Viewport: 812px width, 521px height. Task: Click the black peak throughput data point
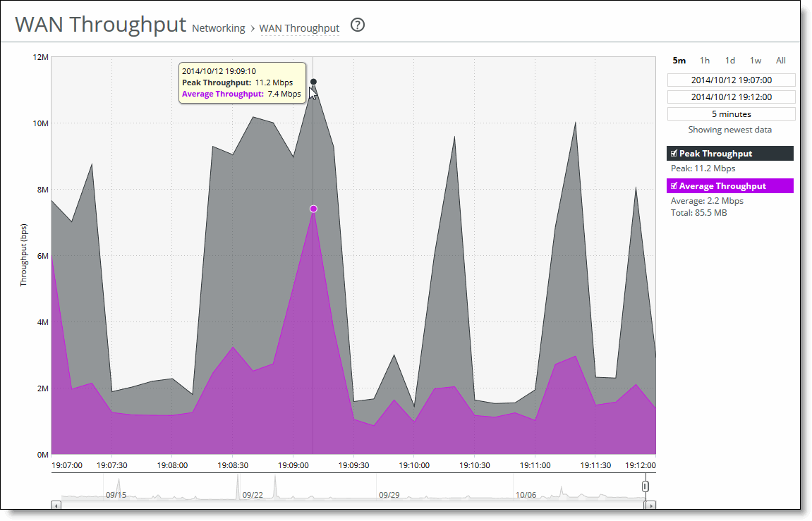point(313,82)
